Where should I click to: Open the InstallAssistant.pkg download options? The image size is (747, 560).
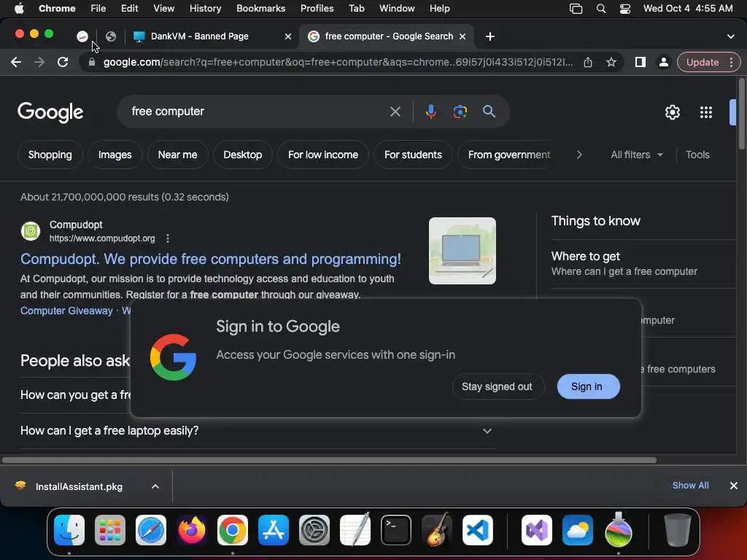pos(155,486)
